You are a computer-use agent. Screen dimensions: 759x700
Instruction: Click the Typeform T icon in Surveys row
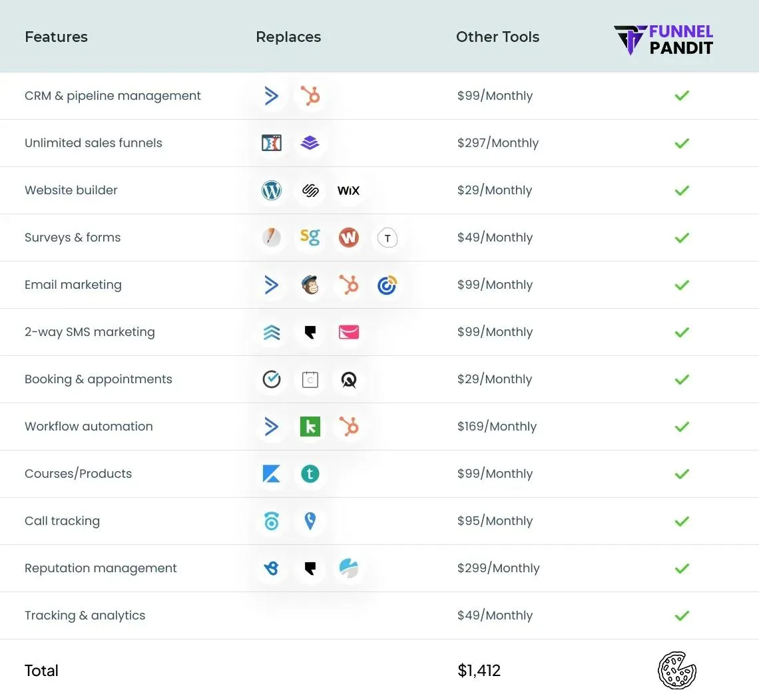coord(387,238)
